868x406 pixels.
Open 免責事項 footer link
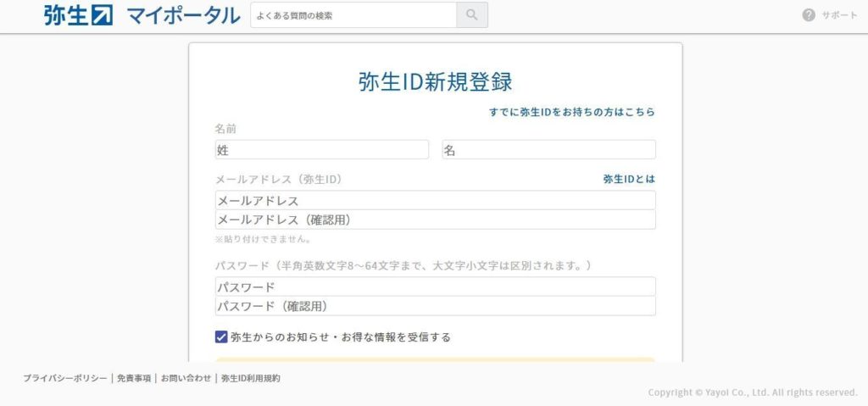pyautogui.click(x=134, y=378)
